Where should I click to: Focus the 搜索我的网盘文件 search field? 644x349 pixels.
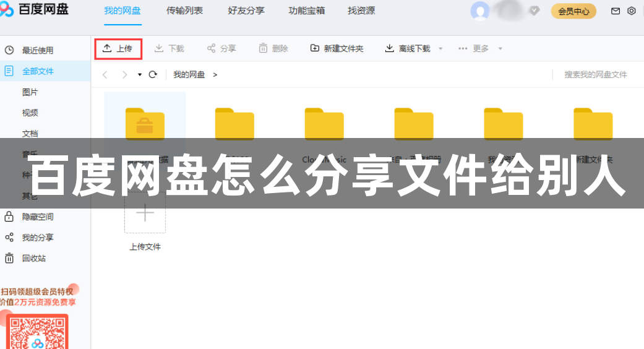click(596, 75)
